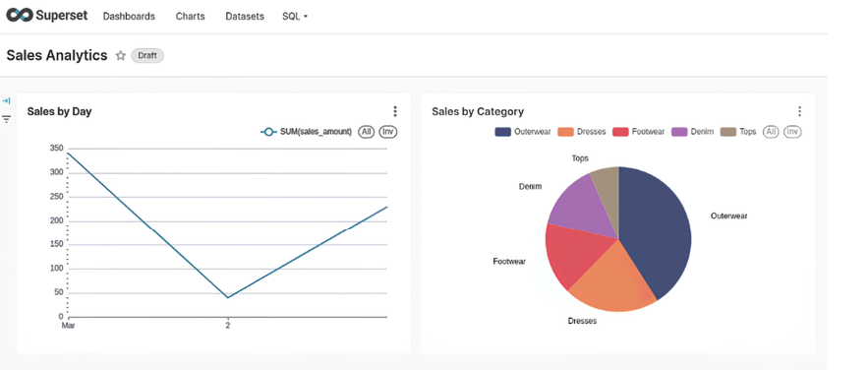Click the Footwear label beside the pie
Image resolution: width=868 pixels, height=370 pixels.
click(509, 262)
